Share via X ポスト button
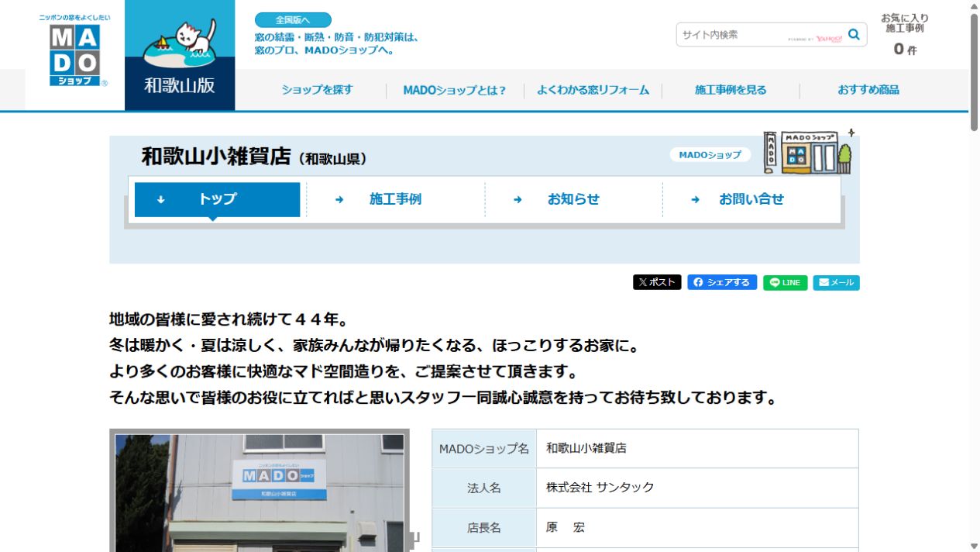Image resolution: width=980 pixels, height=552 pixels. pos(657,282)
